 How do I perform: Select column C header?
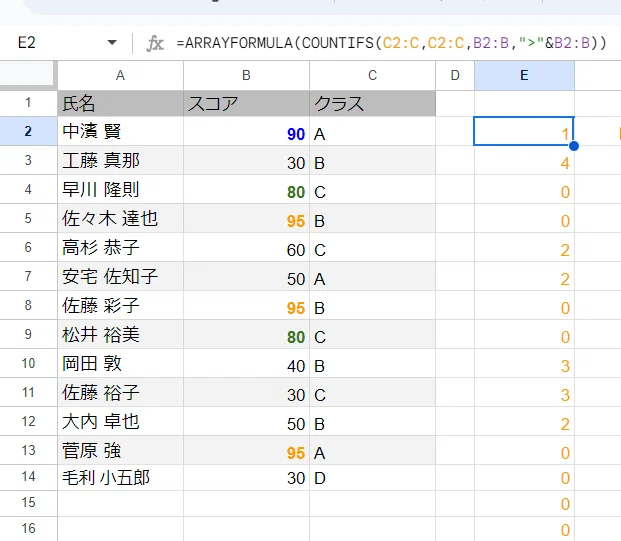(372, 76)
